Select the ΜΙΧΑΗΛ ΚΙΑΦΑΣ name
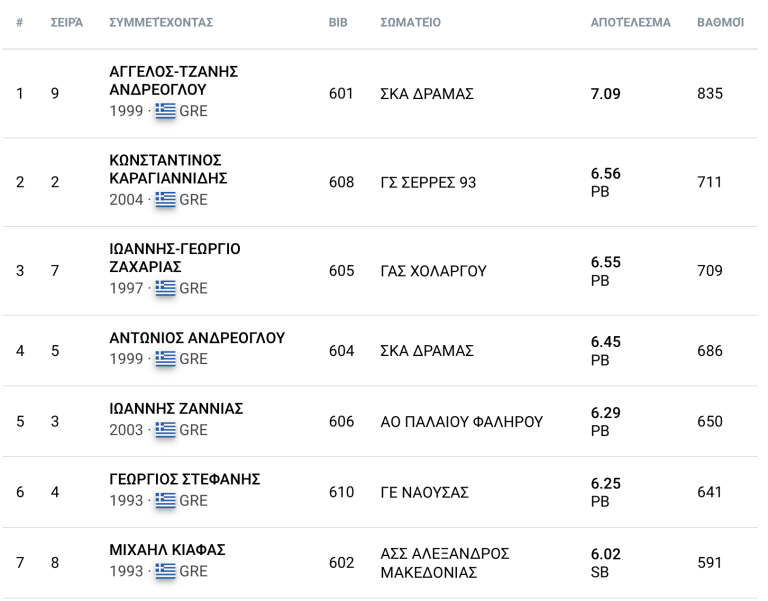The width and height of the screenshot is (768, 601). click(x=167, y=551)
